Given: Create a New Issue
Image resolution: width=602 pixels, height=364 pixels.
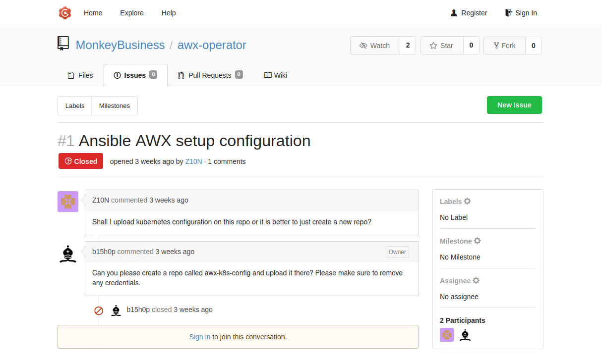Looking at the screenshot, I should 514,104.
